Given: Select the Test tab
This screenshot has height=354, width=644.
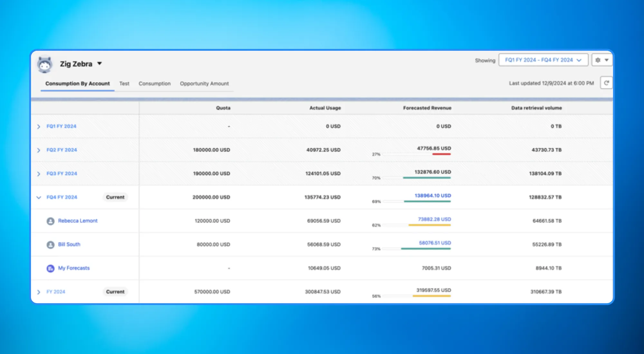Looking at the screenshot, I should click(x=124, y=84).
